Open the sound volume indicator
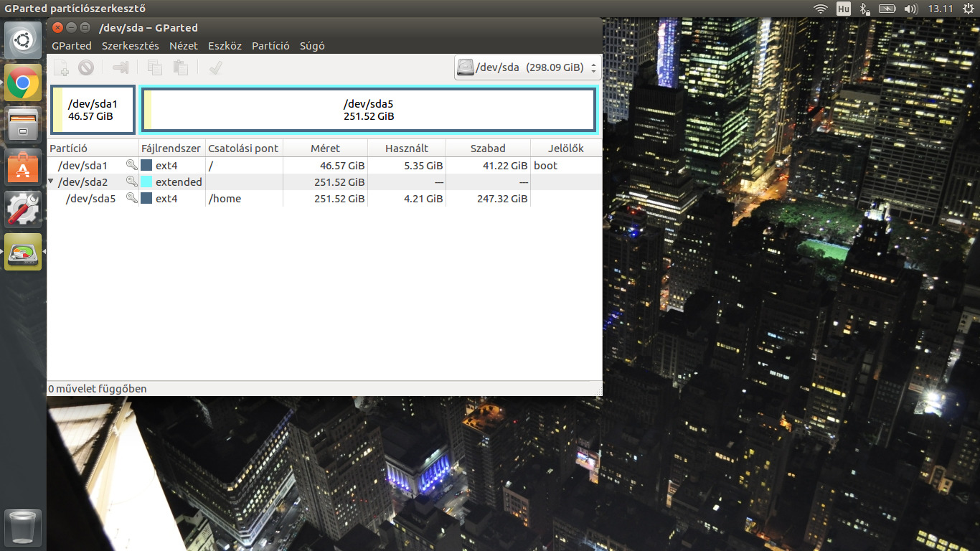980x551 pixels. pyautogui.click(x=910, y=9)
